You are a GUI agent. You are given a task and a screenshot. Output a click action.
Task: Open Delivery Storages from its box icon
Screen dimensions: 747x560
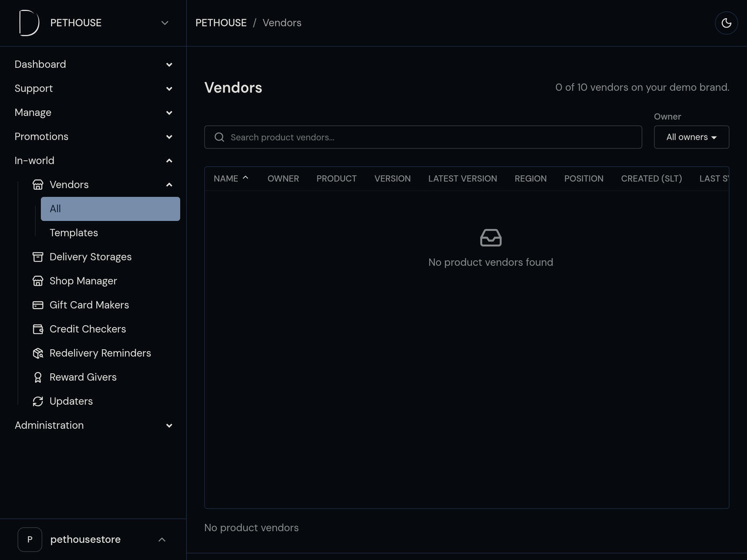coord(38,257)
